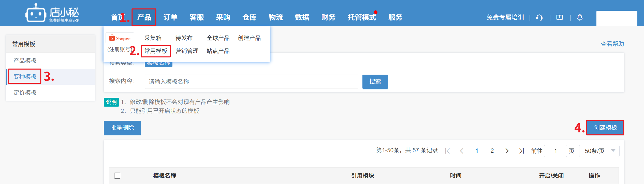
Task: Select 变种模板 in the sidebar
Action: (x=25, y=76)
